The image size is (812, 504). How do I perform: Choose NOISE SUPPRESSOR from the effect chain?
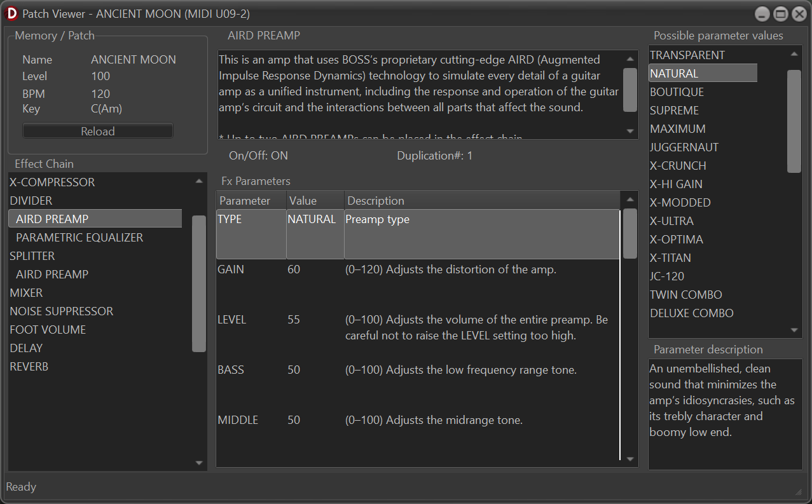point(61,311)
